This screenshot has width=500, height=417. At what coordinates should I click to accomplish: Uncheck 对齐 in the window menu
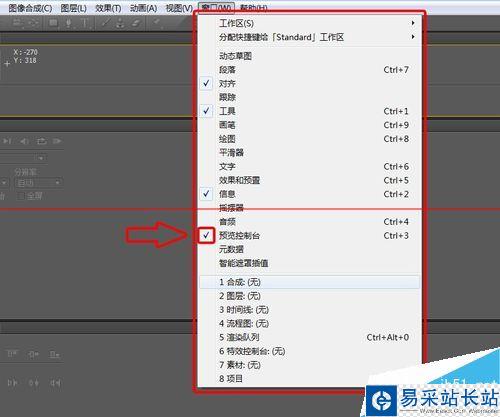coord(207,83)
